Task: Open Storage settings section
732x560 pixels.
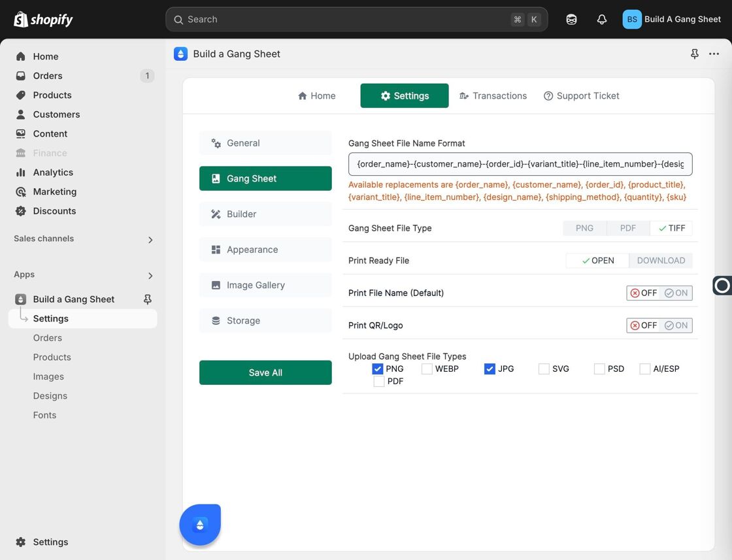Action: tap(265, 320)
